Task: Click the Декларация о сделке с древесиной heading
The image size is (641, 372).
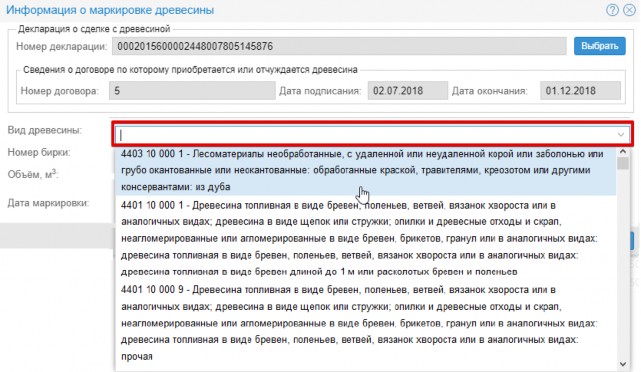Action: click(x=94, y=29)
